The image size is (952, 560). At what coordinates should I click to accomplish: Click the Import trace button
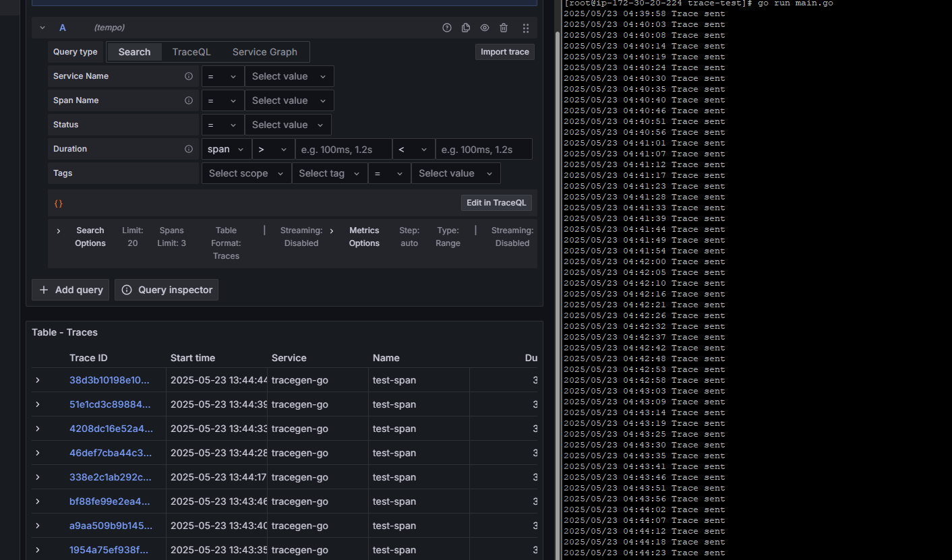click(505, 52)
